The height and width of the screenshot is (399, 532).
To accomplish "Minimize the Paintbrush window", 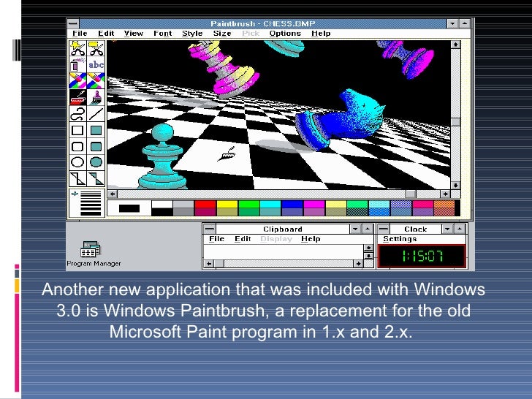I will (452, 23).
